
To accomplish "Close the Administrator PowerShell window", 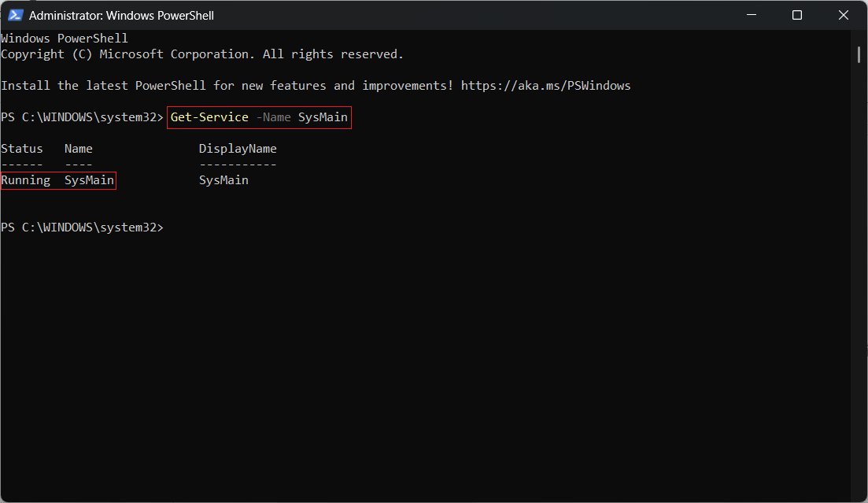I will (x=843, y=15).
